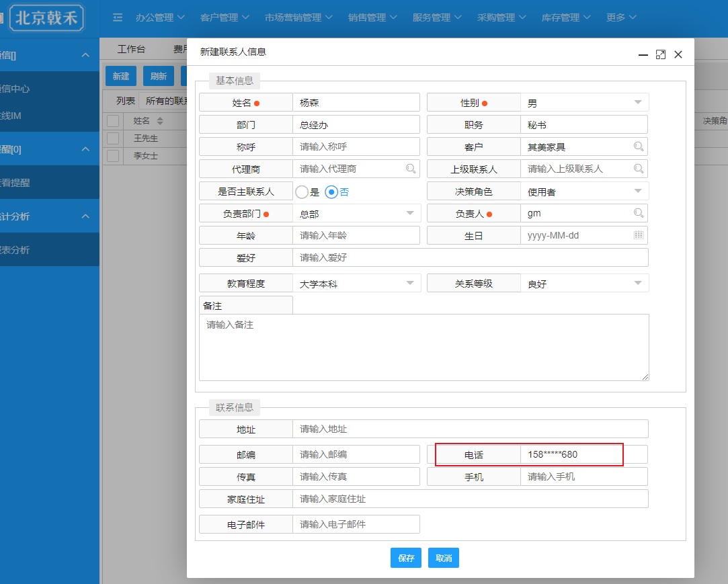This screenshot has height=584, width=728.
Task: Click 李女士 in contact list
Action: pos(146,156)
